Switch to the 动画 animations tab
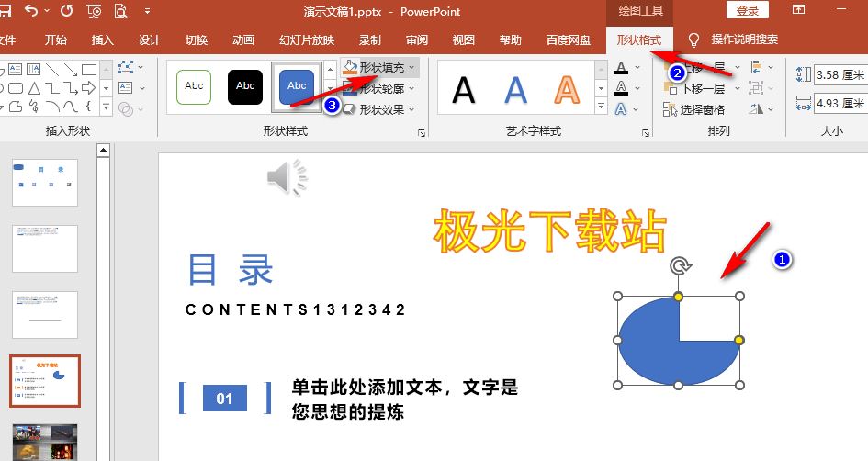 (x=243, y=40)
